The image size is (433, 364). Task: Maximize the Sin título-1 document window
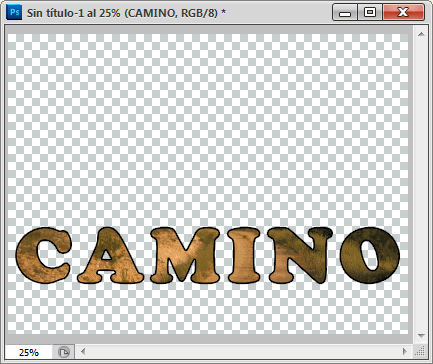tap(370, 13)
